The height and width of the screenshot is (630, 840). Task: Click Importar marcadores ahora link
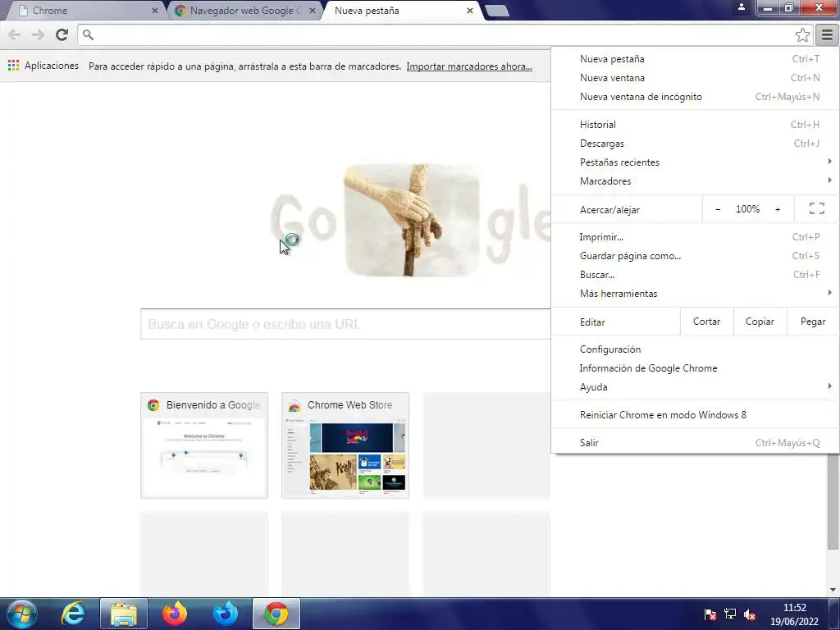[x=468, y=66]
